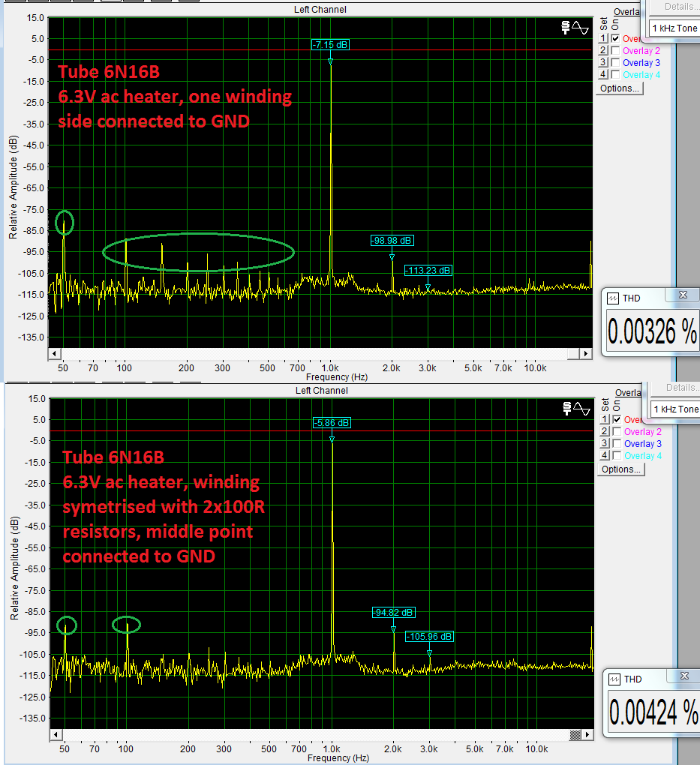Viewport: 700px width, 765px height.
Task: Click the Set 1 button in the bottom panel
Action: (x=605, y=419)
